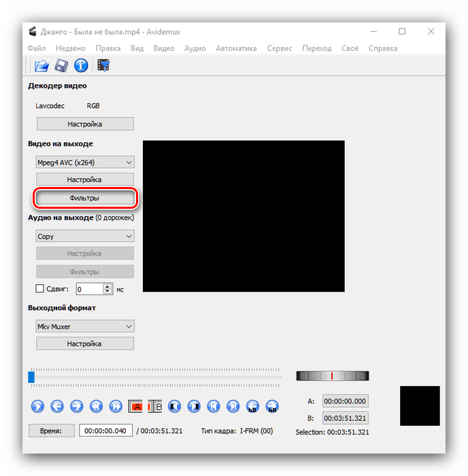Viewport: 468px width, 476px height.
Task: Jump forward 60 seconds
Action: pyautogui.click(x=272, y=406)
